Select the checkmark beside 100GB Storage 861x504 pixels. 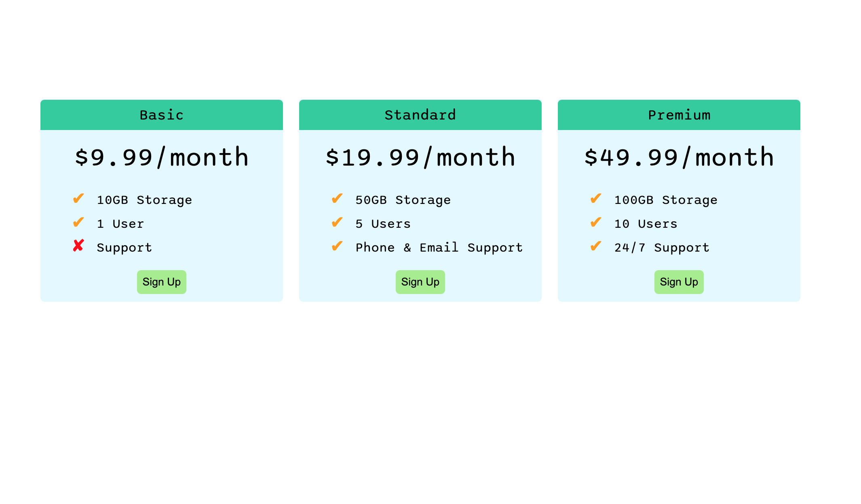coord(597,198)
